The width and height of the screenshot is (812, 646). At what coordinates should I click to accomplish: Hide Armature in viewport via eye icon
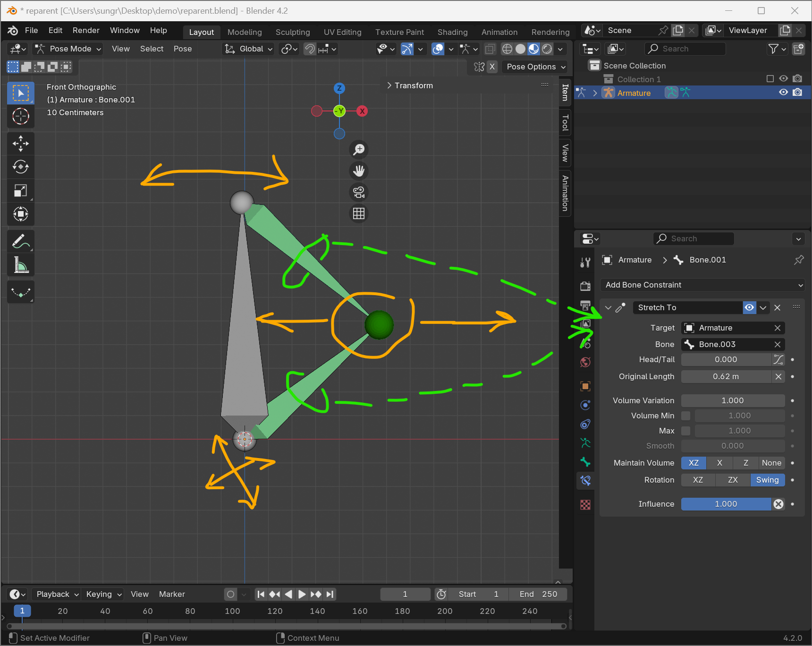[x=784, y=93]
